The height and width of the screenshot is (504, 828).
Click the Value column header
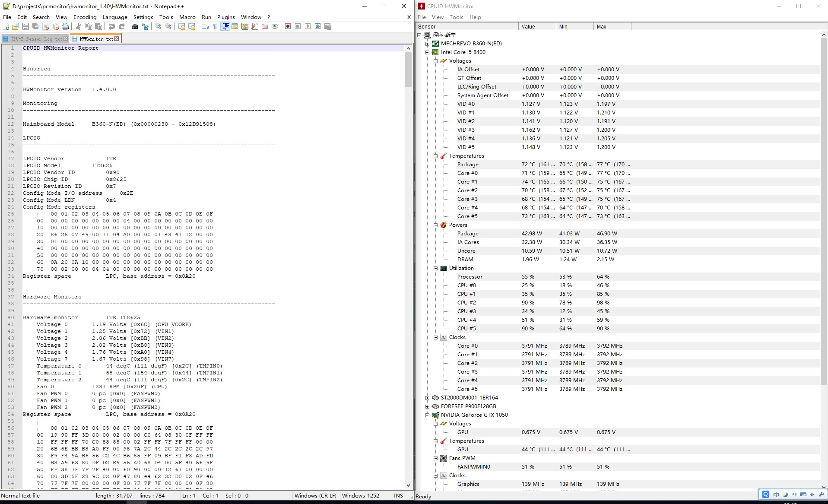click(x=537, y=26)
